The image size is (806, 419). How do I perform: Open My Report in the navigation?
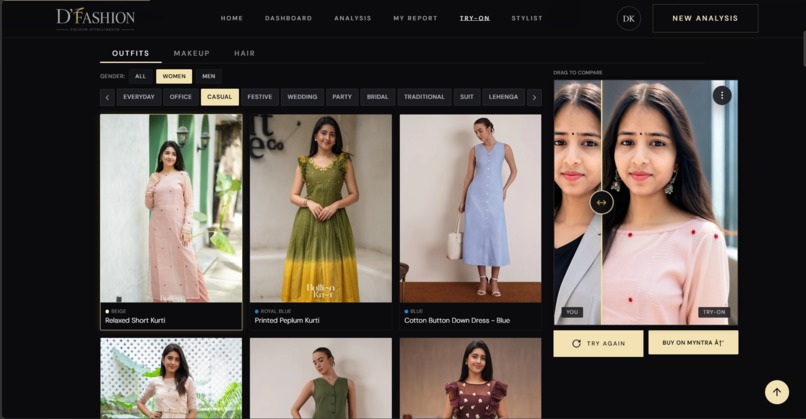(x=415, y=18)
